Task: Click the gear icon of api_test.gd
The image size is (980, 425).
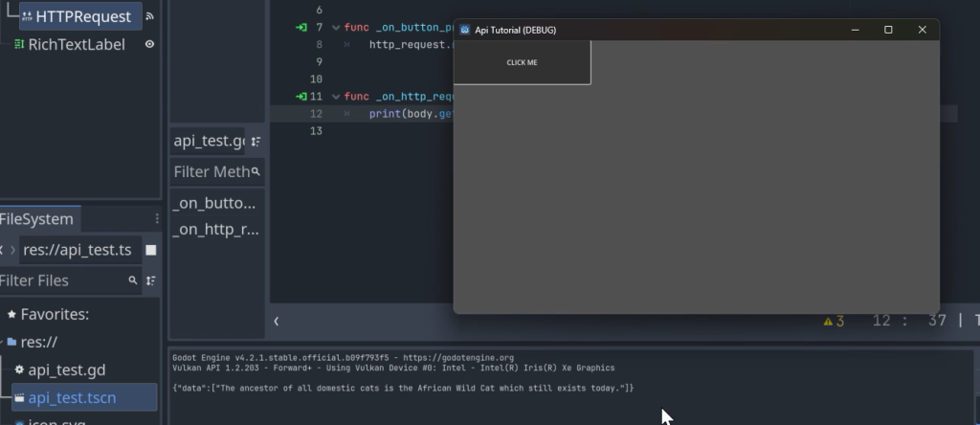Action: pyautogui.click(x=19, y=369)
